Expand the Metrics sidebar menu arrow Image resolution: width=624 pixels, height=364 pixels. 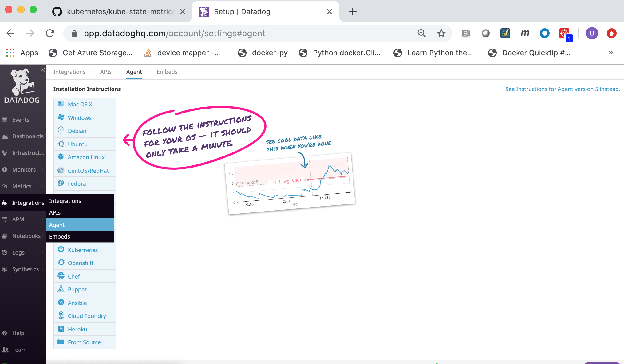pyautogui.click(x=42, y=186)
